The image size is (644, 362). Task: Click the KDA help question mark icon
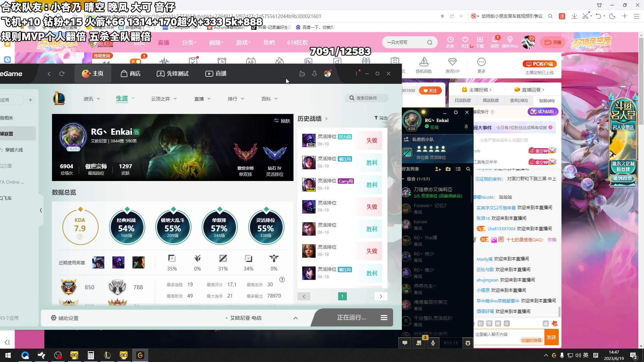click(80, 237)
